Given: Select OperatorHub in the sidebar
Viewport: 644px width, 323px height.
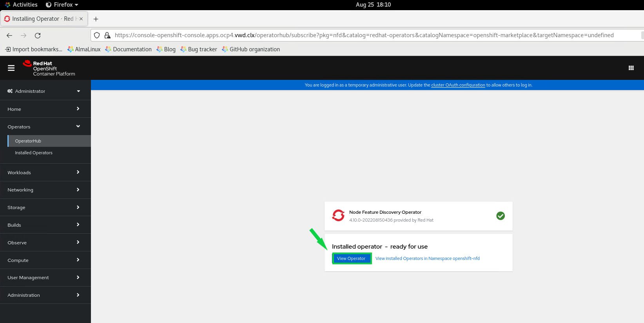Looking at the screenshot, I should 49,141.
